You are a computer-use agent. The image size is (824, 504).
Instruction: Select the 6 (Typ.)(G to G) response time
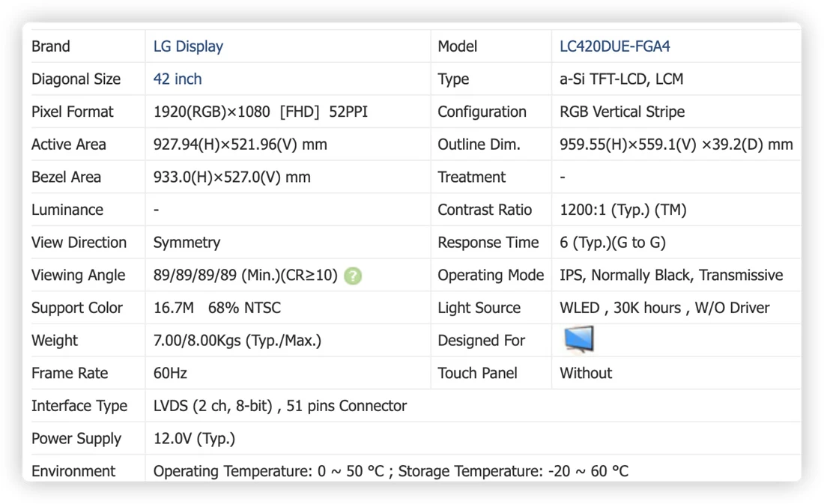point(613,243)
